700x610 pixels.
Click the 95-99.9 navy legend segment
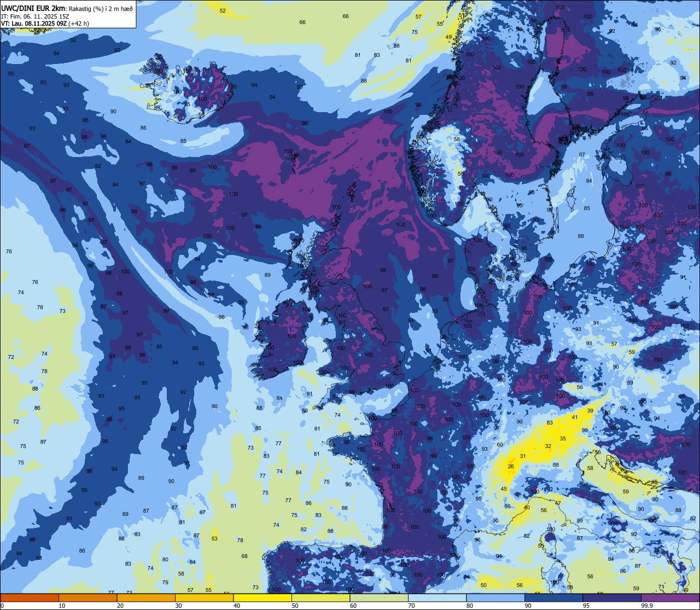[x=612, y=597]
